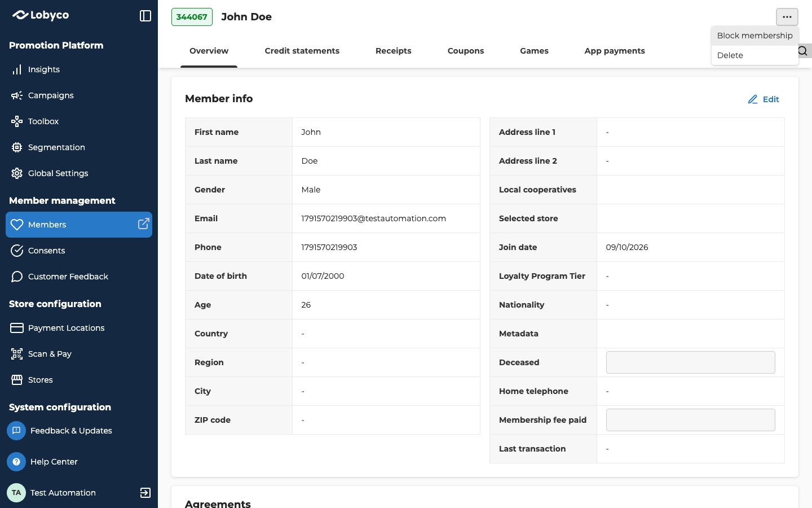This screenshot has width=812, height=508.
Task: Click the email 1791570219903@testautomation.com
Action: [x=374, y=218]
